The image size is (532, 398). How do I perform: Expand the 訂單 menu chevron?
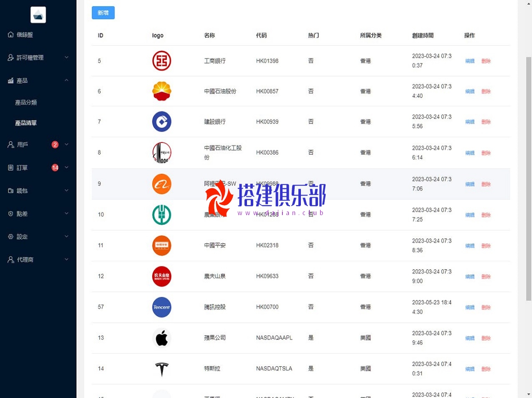tap(66, 167)
